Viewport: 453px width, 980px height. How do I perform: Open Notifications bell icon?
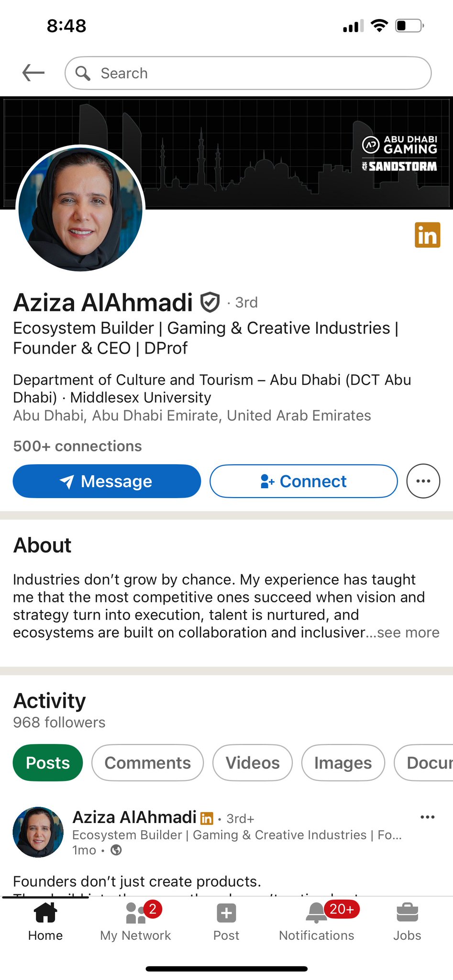(x=316, y=913)
